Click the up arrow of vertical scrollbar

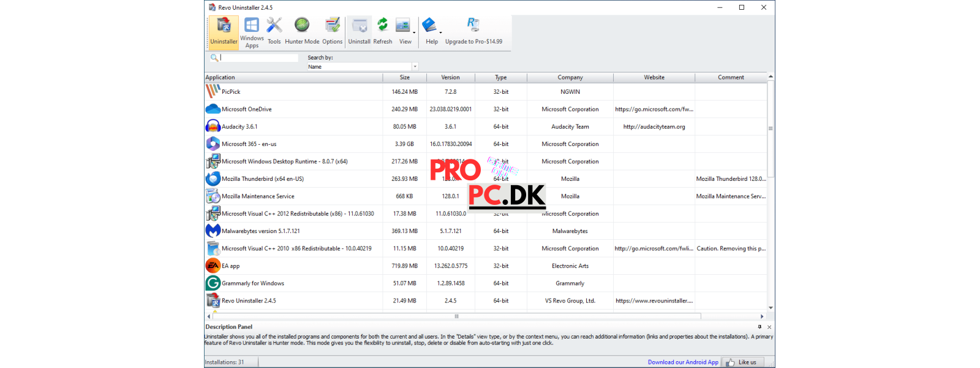pos(771,77)
